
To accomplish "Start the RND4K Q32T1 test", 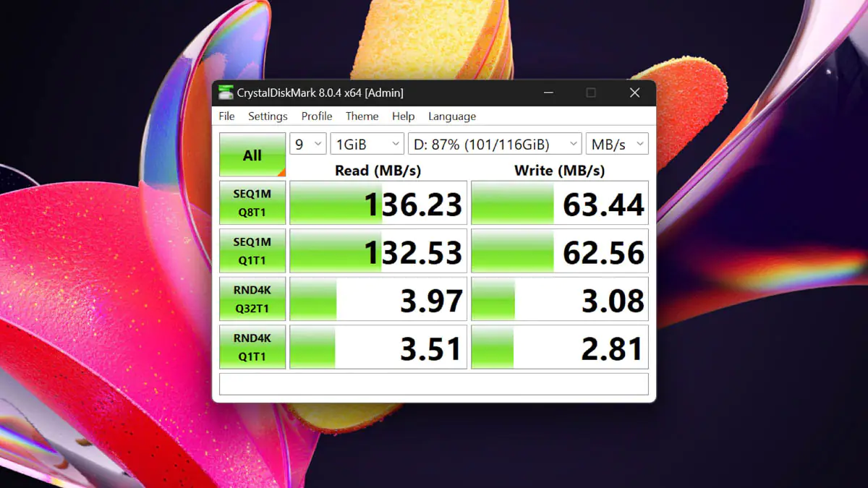I will pyautogui.click(x=252, y=299).
